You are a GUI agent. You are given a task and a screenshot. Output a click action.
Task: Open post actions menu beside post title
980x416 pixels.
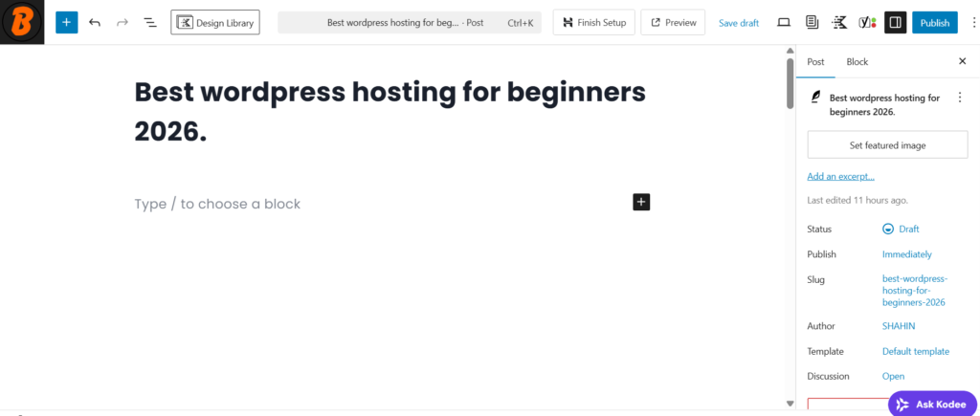[x=960, y=98]
